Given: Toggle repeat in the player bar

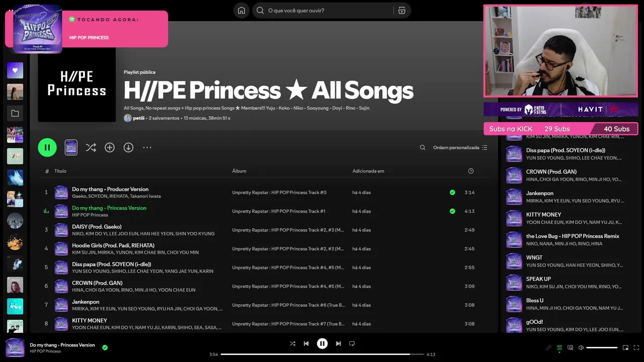Looking at the screenshot, I should point(352,343).
